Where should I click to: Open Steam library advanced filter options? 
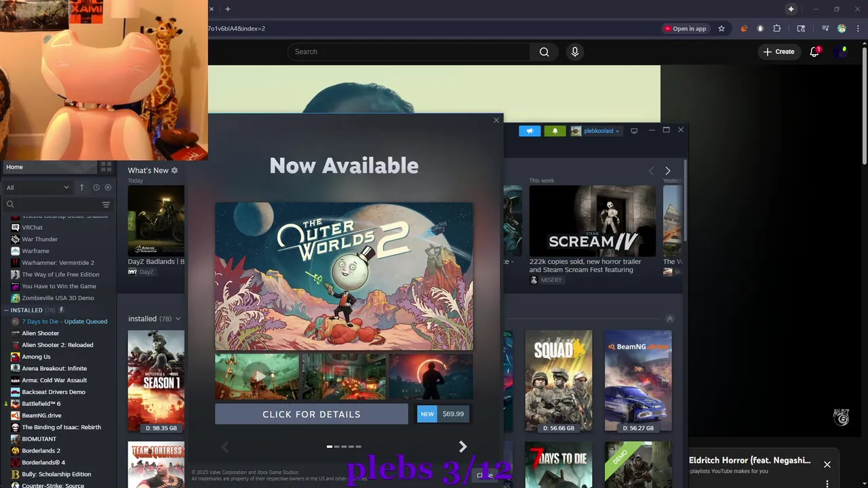click(106, 205)
